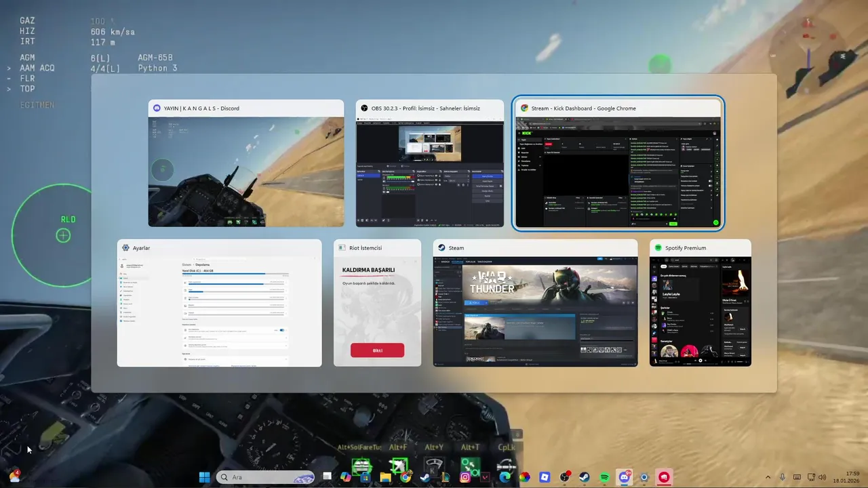Expand the hidden system tray icons chevron
This screenshot has width=868, height=488.
pyautogui.click(x=768, y=477)
